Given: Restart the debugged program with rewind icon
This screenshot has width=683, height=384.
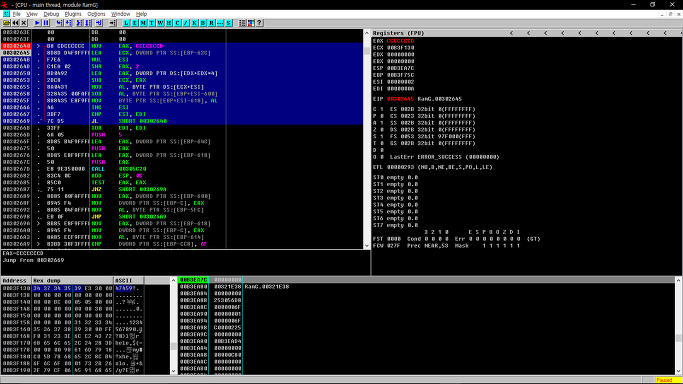Looking at the screenshot, I should pyautogui.click(x=15, y=23).
